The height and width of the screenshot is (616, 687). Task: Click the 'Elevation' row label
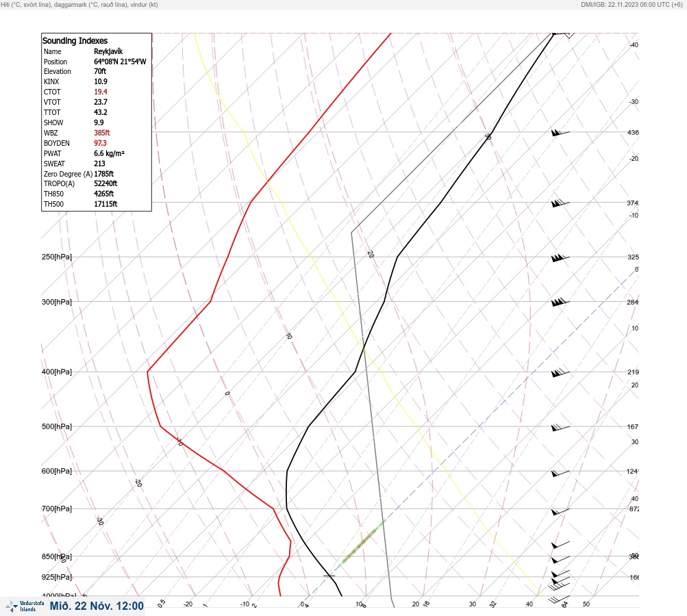57,71
